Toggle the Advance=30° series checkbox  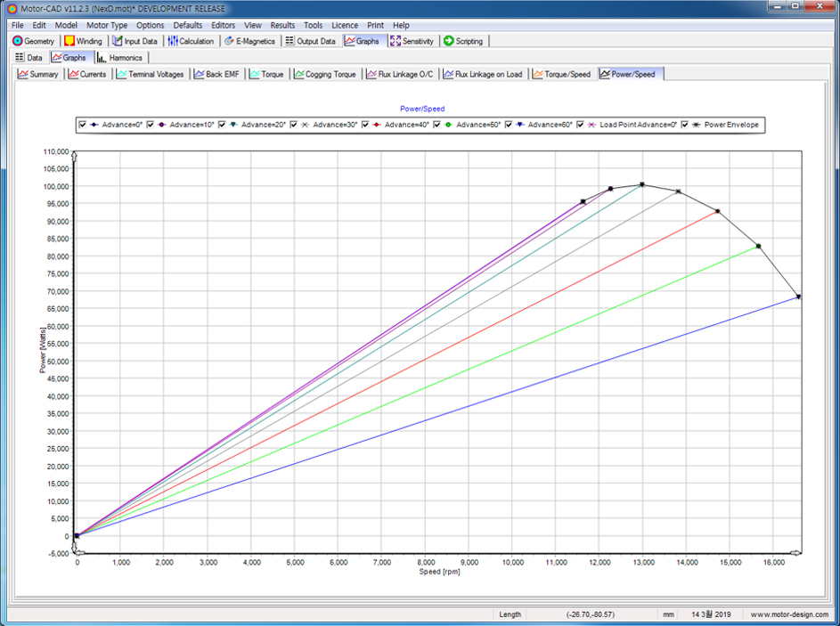click(294, 125)
